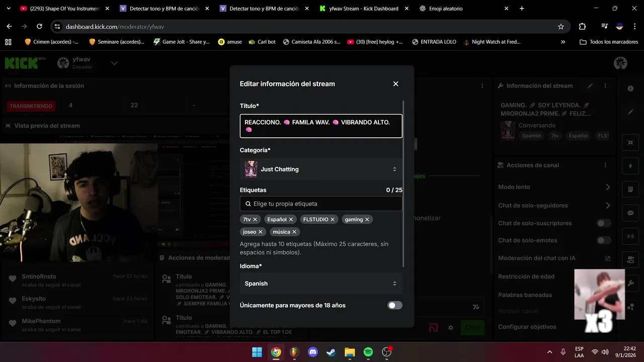The height and width of the screenshot is (362, 644).
Task: Click the Elige tu propia etiqueta field
Action: pyautogui.click(x=321, y=204)
